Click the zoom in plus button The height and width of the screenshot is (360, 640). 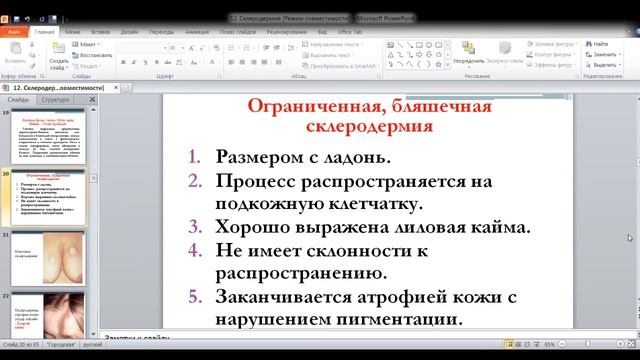coord(620,344)
